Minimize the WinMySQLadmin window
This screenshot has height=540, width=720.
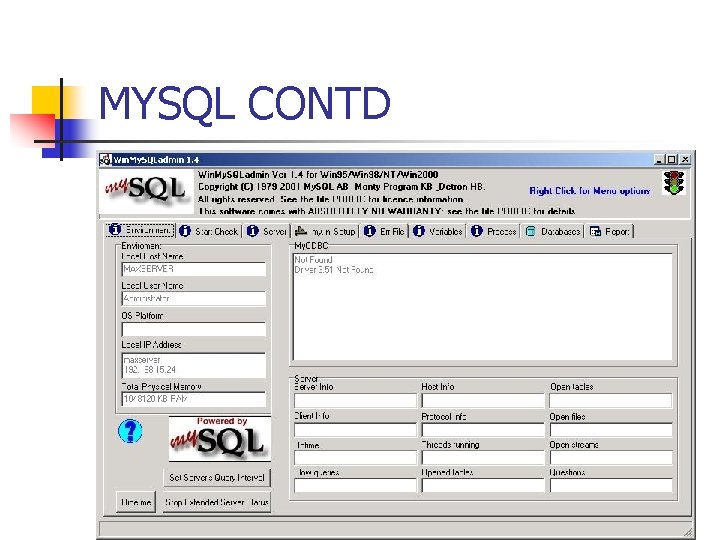coord(659,159)
